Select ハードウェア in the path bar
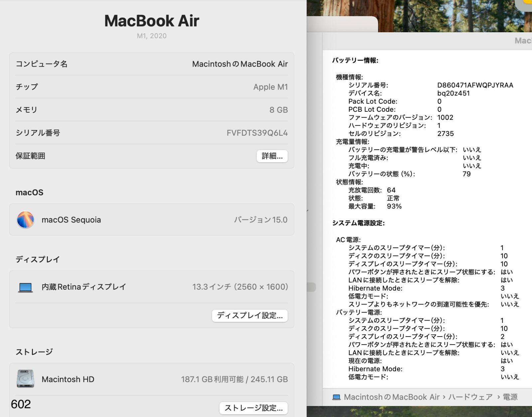Screen dimensions: 532x417 click(470, 397)
